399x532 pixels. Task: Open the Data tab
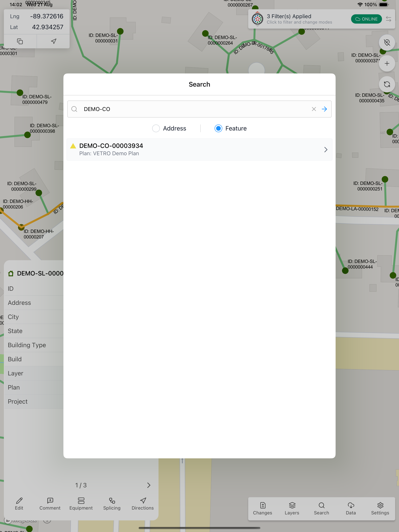click(x=351, y=509)
